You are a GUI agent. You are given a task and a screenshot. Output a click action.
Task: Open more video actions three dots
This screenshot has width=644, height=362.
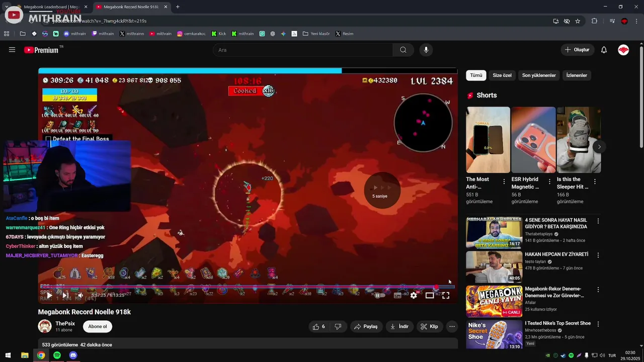tap(452, 326)
